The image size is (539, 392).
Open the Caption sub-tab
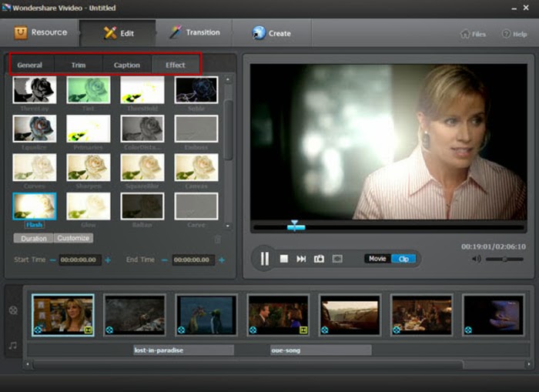coord(127,65)
